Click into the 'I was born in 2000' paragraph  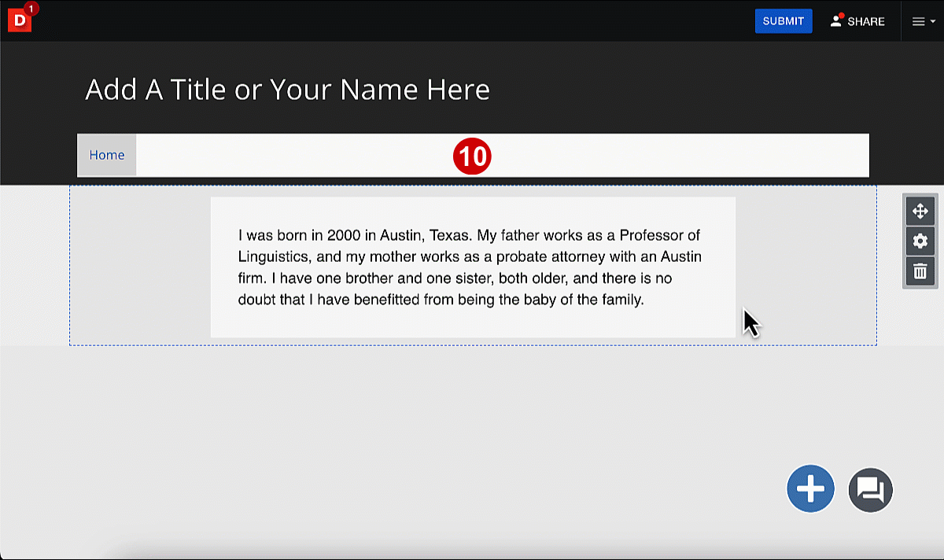click(x=470, y=267)
